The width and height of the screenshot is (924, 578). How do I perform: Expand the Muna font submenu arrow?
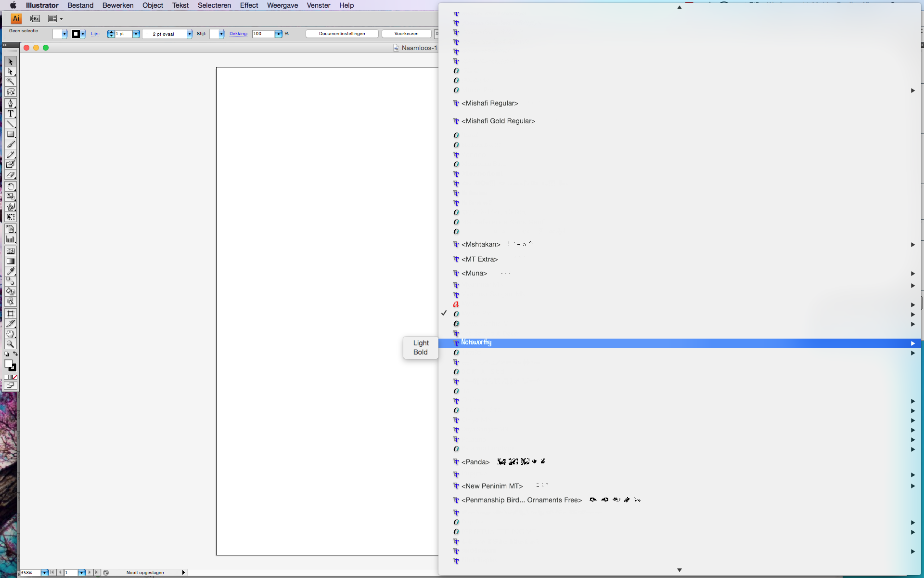pyautogui.click(x=913, y=274)
